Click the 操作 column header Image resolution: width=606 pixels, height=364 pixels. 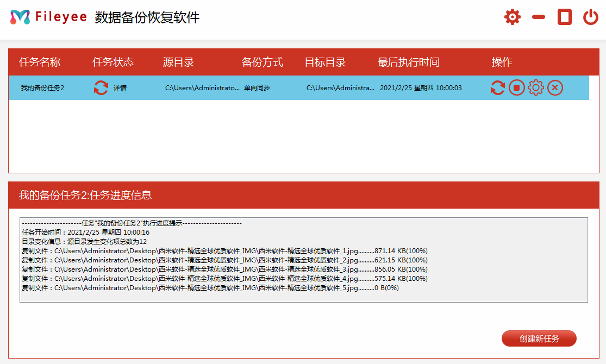502,62
